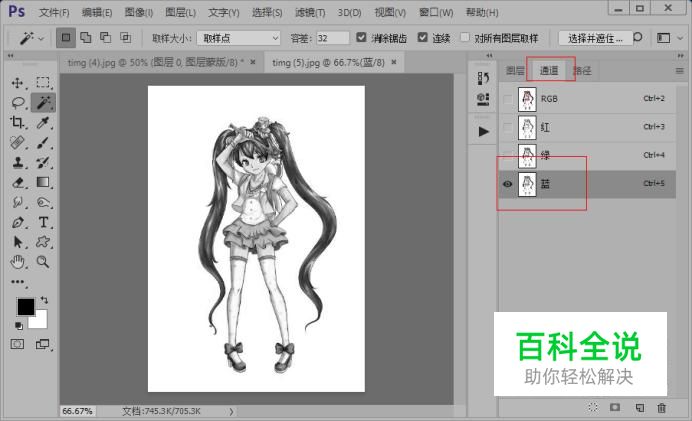692x421 pixels.
Task: Select the Pen tool
Action: [x=18, y=222]
